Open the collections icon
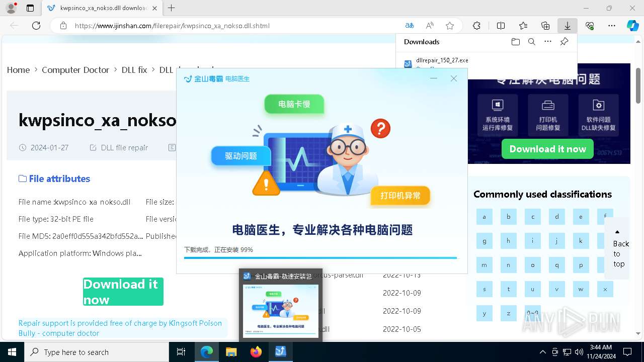This screenshot has width=644, height=362. coord(545,26)
